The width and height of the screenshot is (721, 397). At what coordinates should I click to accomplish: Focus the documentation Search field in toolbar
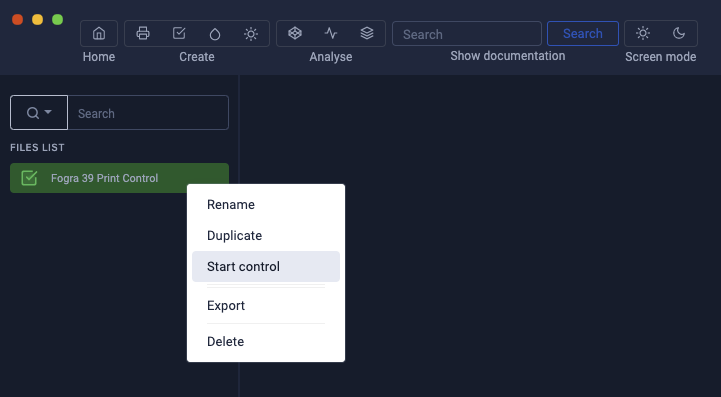[x=467, y=34]
